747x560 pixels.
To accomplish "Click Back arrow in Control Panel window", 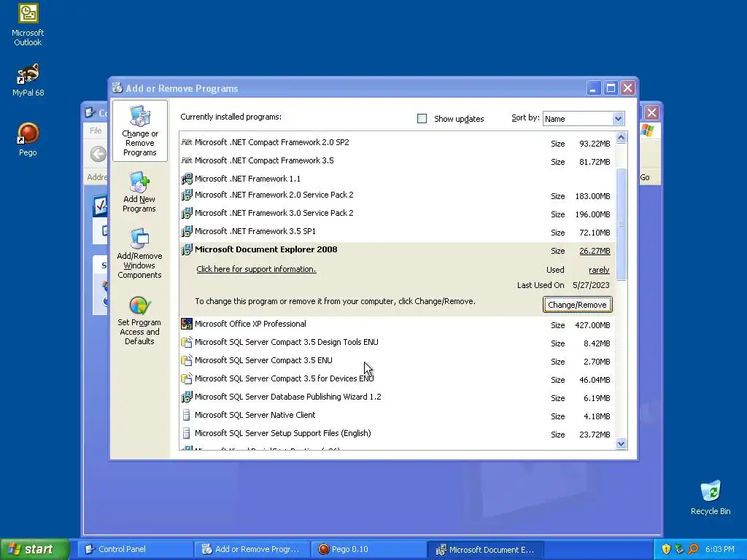I will (98, 154).
